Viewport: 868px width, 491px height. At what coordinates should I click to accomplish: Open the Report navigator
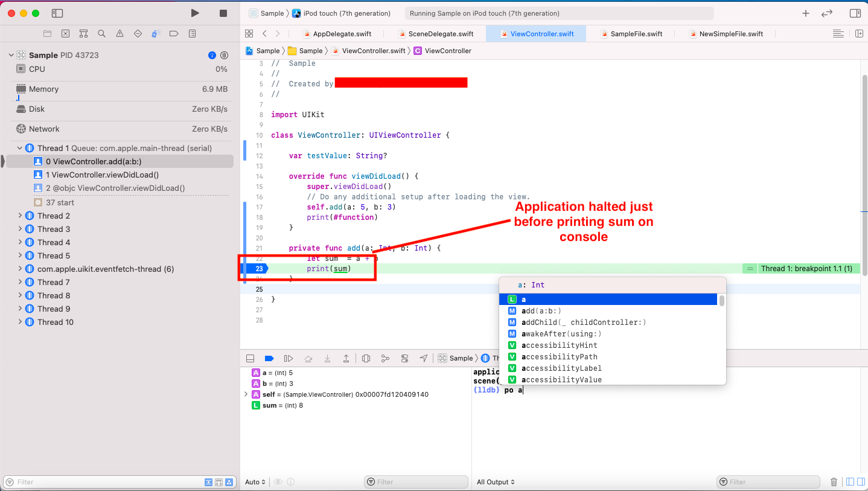192,34
